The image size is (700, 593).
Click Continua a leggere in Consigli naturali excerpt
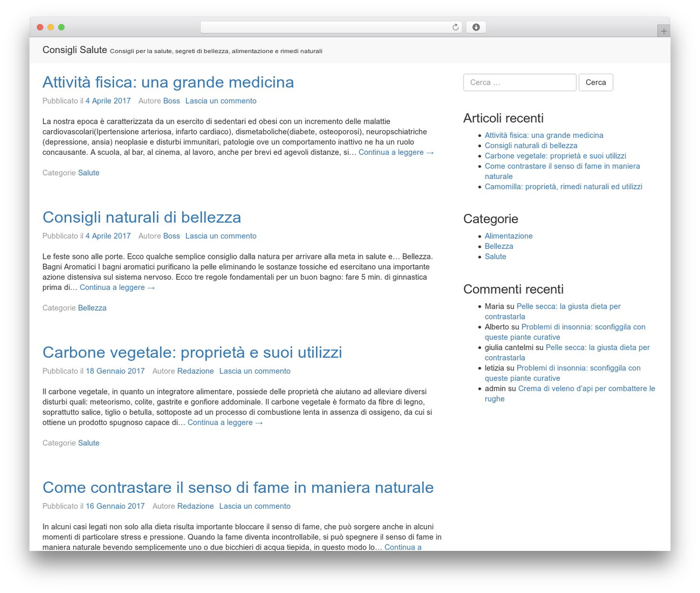117,287
